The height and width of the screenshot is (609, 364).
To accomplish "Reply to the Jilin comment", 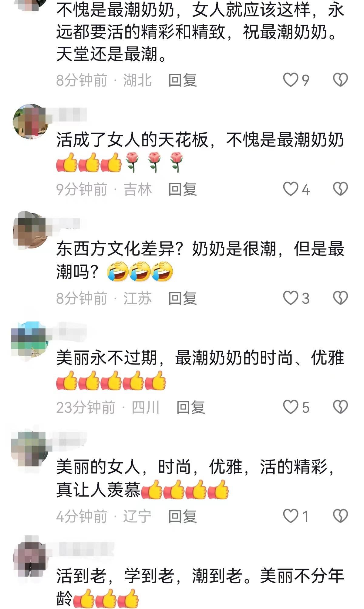I will (183, 190).
